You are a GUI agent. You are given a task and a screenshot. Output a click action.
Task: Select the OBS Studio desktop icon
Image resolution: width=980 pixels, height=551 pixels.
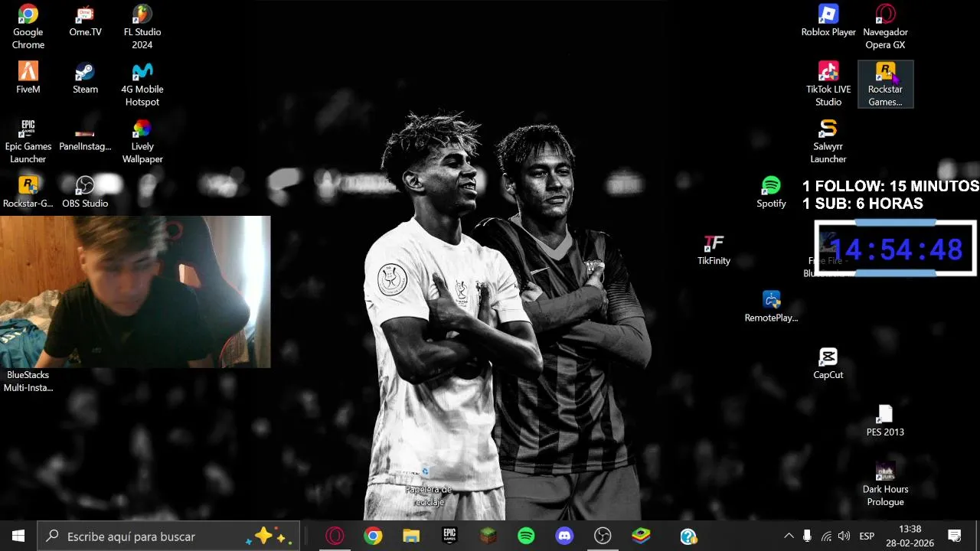(85, 191)
